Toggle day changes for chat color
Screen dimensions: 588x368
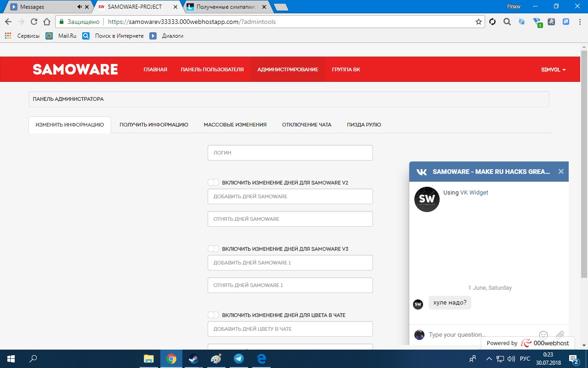213,315
